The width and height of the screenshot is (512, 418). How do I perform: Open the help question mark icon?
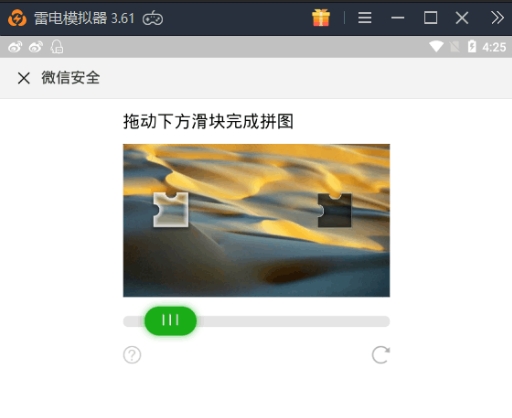pyautogui.click(x=132, y=355)
